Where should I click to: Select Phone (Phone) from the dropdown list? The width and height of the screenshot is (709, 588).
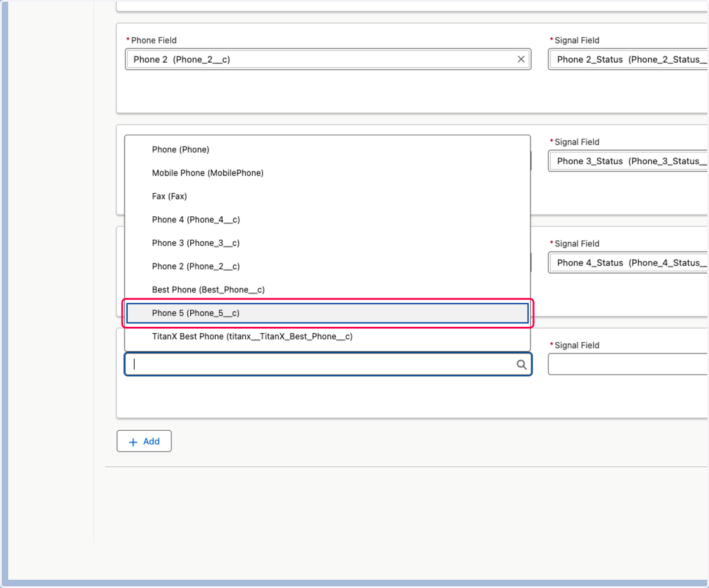click(327, 150)
